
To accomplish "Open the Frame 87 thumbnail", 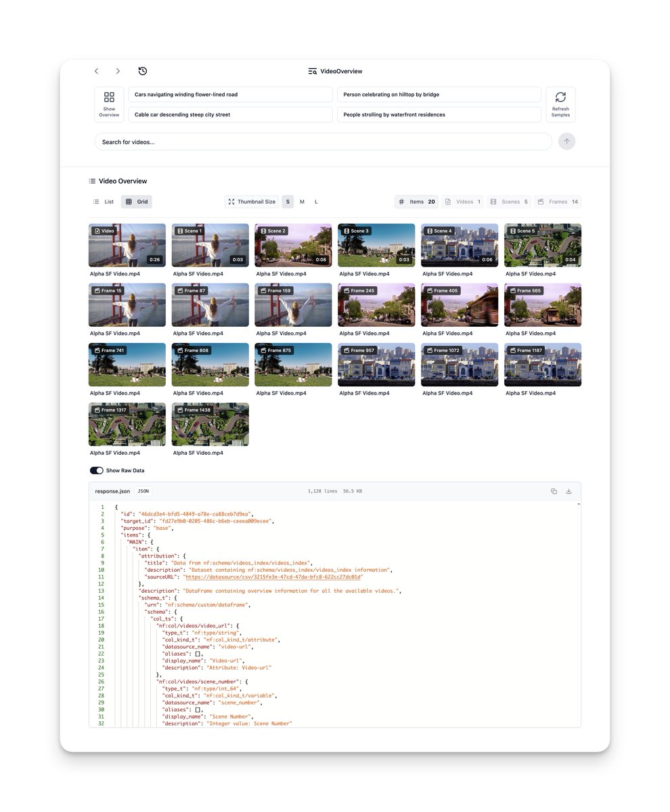I will pyautogui.click(x=210, y=305).
